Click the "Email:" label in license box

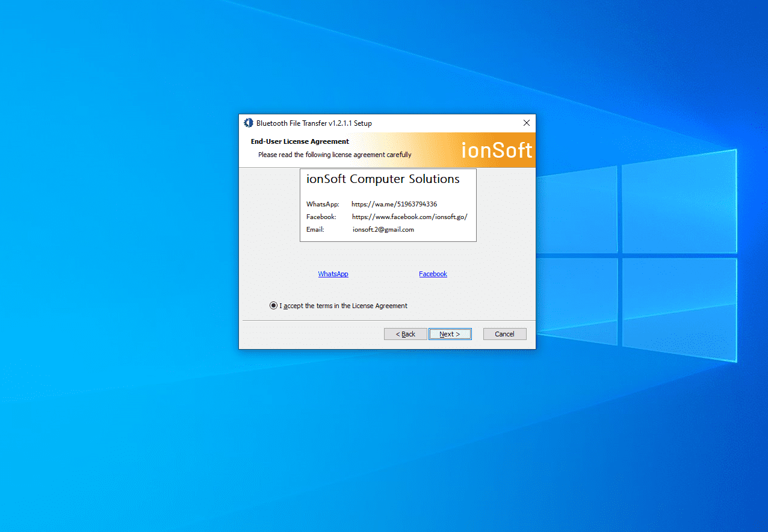(315, 229)
